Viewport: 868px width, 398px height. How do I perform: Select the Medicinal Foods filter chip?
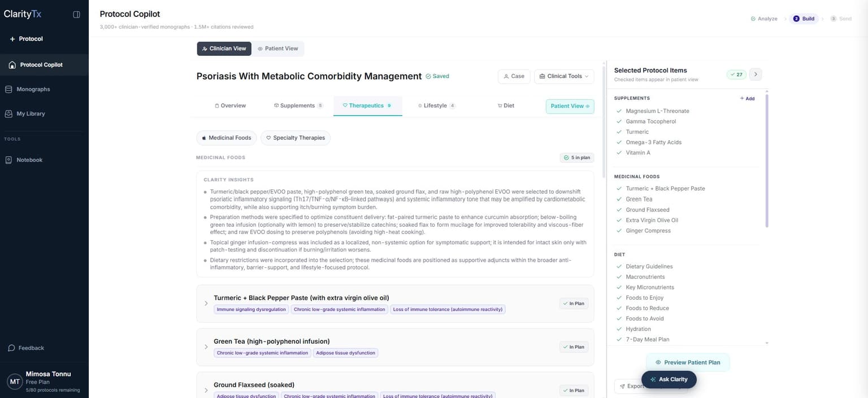[x=227, y=138]
